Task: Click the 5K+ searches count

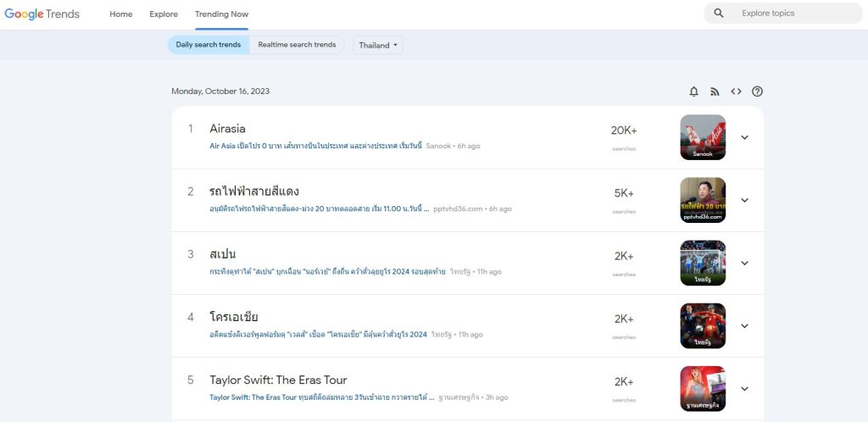Action: pyautogui.click(x=624, y=193)
